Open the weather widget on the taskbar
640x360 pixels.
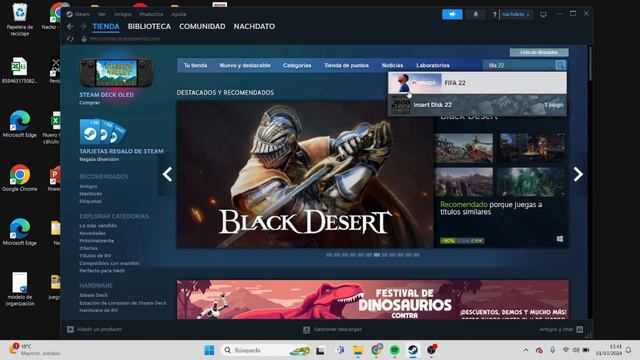35,350
